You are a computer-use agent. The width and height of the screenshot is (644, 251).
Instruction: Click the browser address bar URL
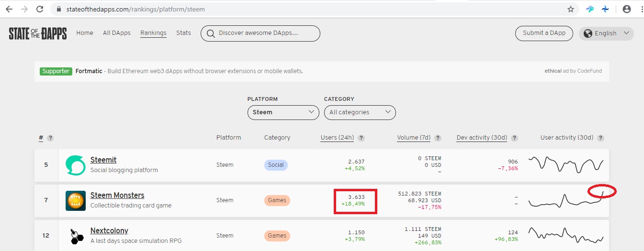pos(135,9)
